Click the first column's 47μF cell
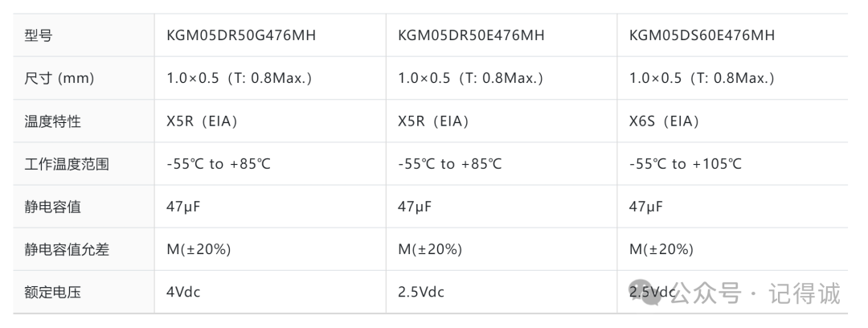 [x=183, y=207]
